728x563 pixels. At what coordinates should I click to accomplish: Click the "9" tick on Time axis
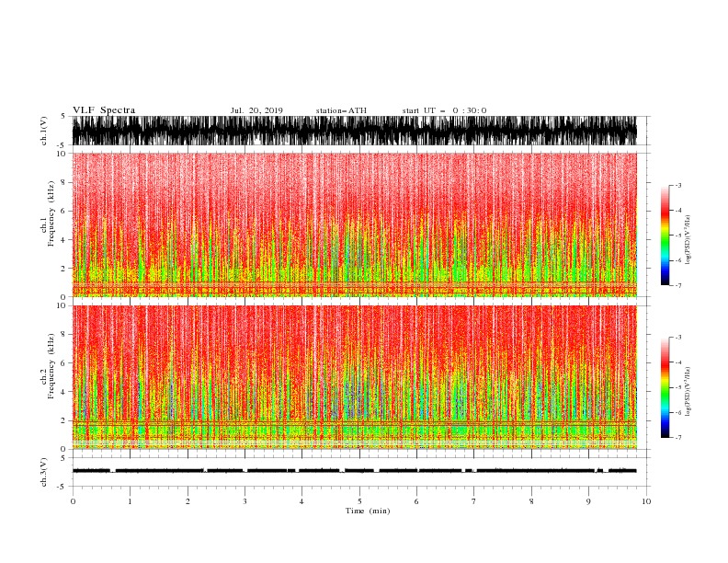[588, 501]
